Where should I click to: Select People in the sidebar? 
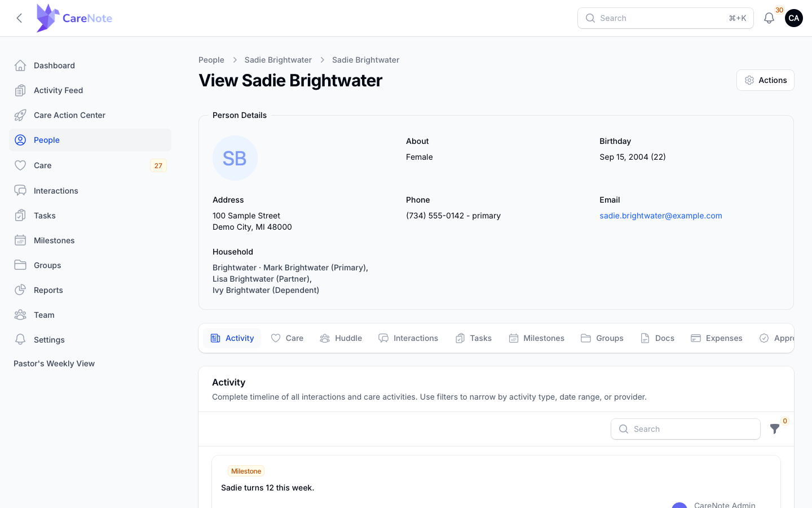click(x=90, y=140)
